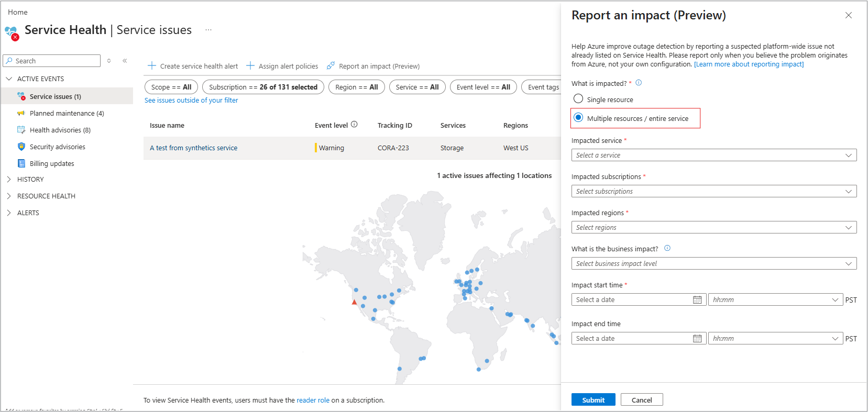This screenshot has height=412, width=868.
Task: Click the red triangle marker on map
Action: pyautogui.click(x=354, y=302)
